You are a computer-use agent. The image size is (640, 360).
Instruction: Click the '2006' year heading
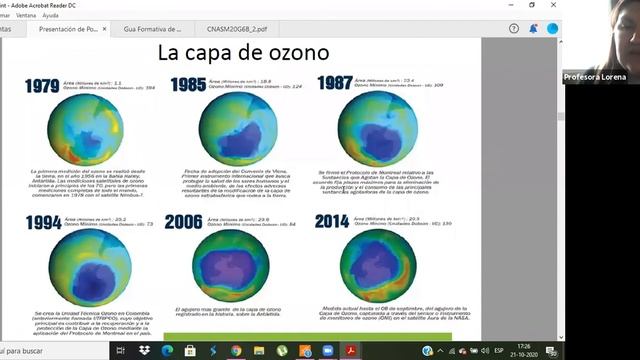pos(183,222)
